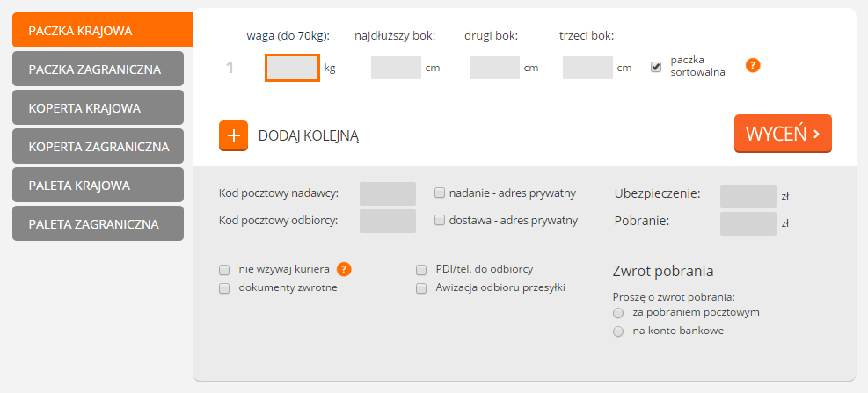Viewport: 868px width, 393px height.
Task: Click the help icon beside nie wzywaj kuriera
Action: [345, 269]
